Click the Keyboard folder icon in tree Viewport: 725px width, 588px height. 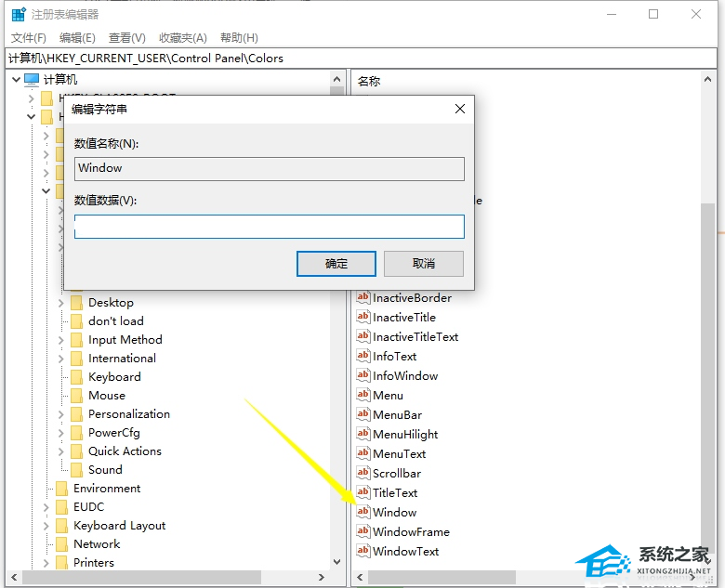(77, 377)
